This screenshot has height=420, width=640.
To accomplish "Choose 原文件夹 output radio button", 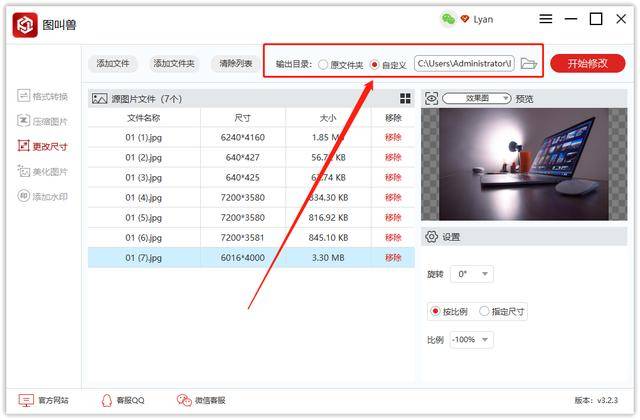I will pyautogui.click(x=323, y=64).
